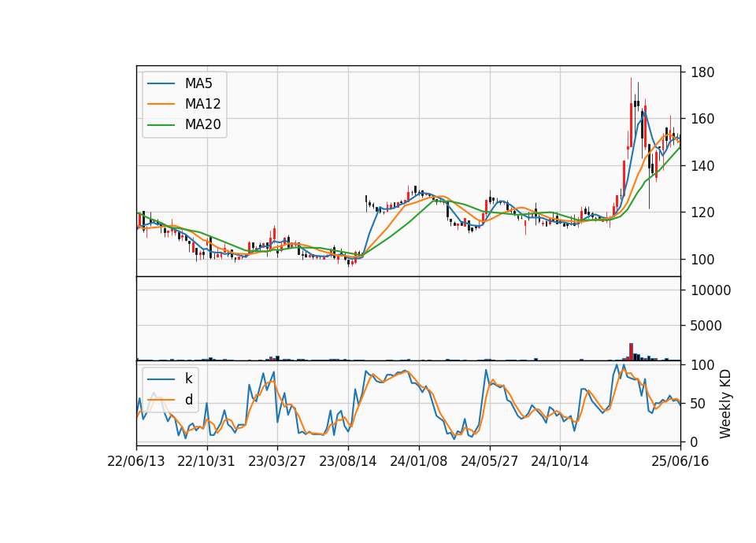The height and width of the screenshot is (543, 756).
Task: Click the green MA20 legend line sample
Action: point(161,124)
